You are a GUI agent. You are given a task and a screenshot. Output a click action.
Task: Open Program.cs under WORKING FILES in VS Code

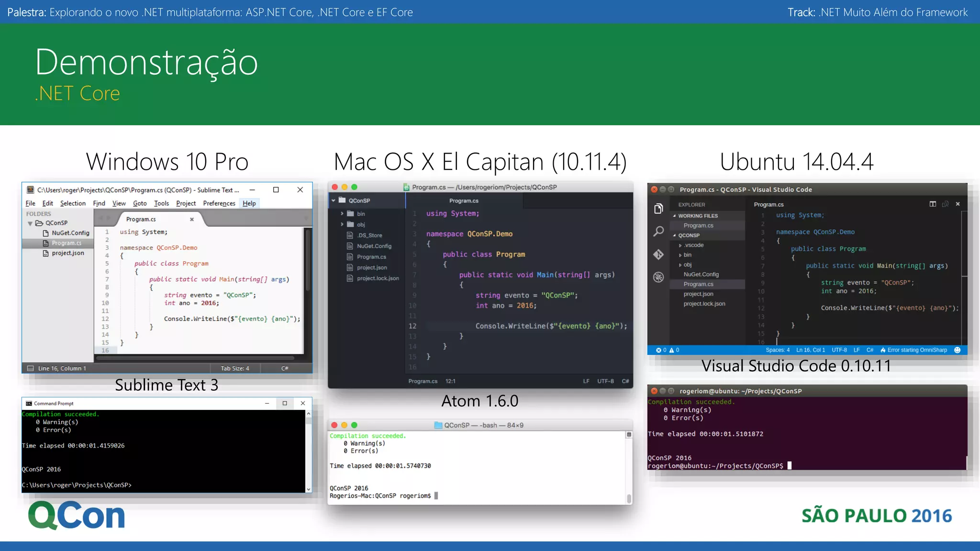(x=698, y=226)
